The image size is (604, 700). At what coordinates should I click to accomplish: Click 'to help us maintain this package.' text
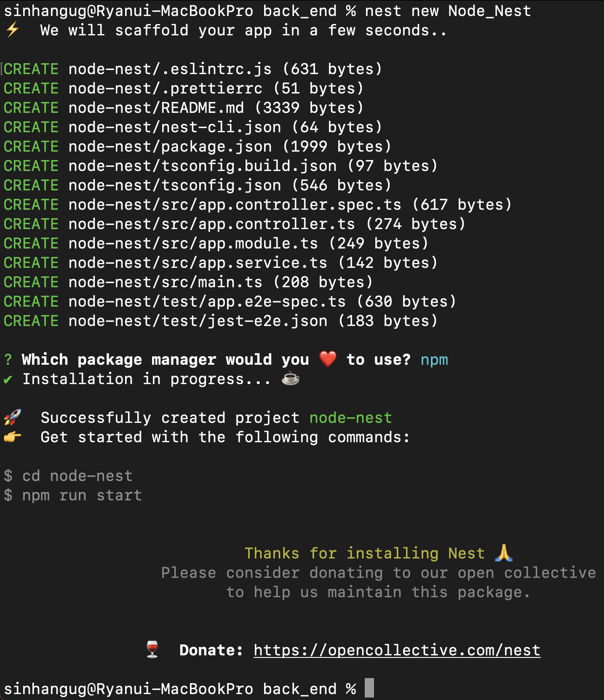pyautogui.click(x=378, y=592)
